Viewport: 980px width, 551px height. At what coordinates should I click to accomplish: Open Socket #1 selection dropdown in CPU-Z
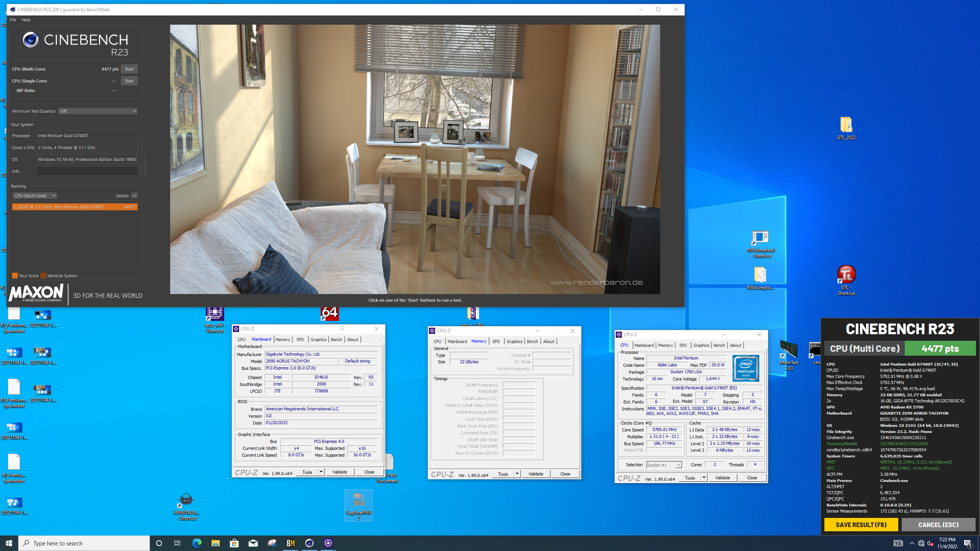click(664, 465)
